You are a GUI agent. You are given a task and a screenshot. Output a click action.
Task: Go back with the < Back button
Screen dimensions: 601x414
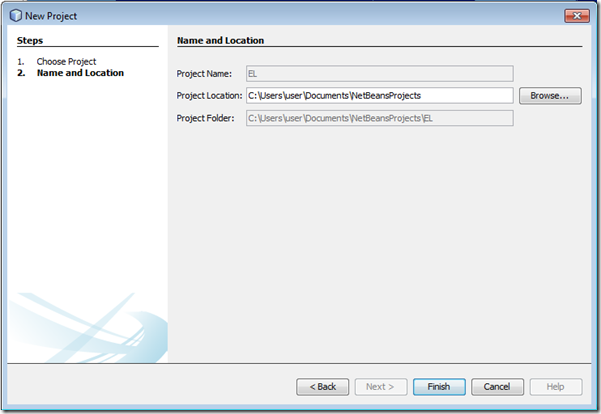click(x=323, y=387)
